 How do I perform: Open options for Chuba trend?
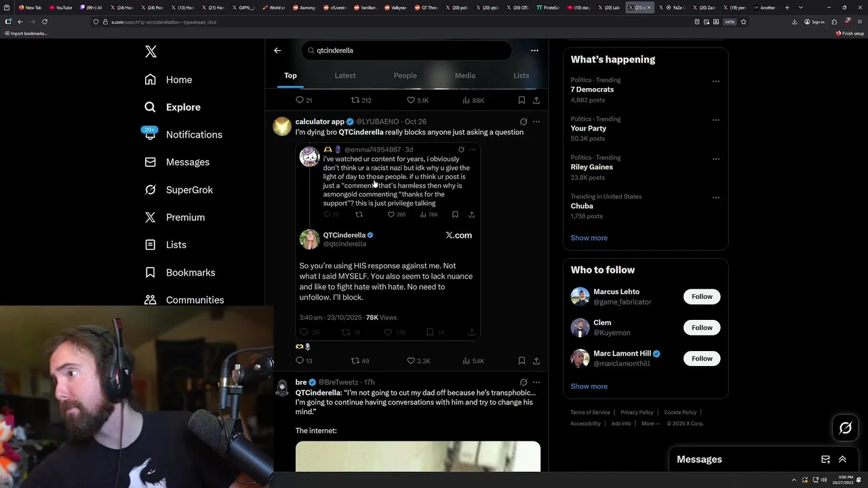pos(715,198)
